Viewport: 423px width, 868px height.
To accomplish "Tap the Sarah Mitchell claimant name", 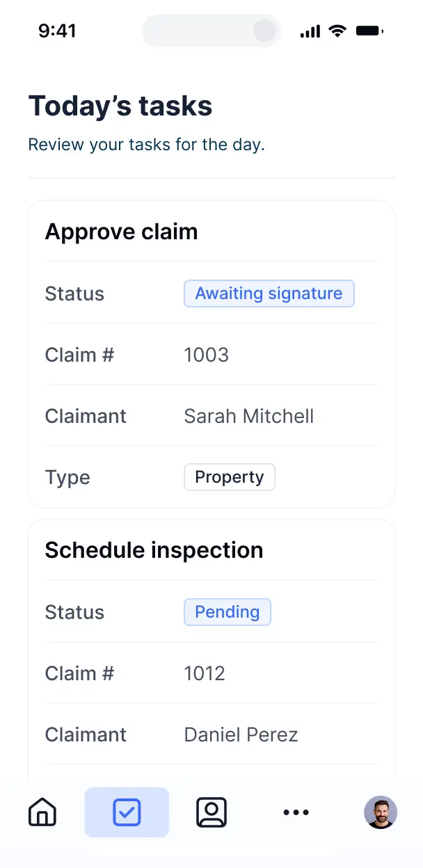I will click(248, 416).
